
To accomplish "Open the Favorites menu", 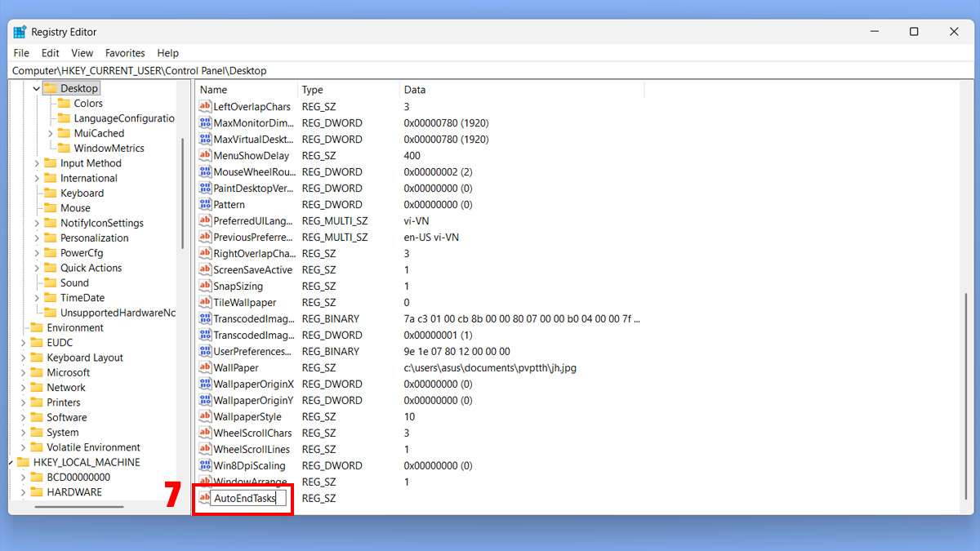I will 125,53.
